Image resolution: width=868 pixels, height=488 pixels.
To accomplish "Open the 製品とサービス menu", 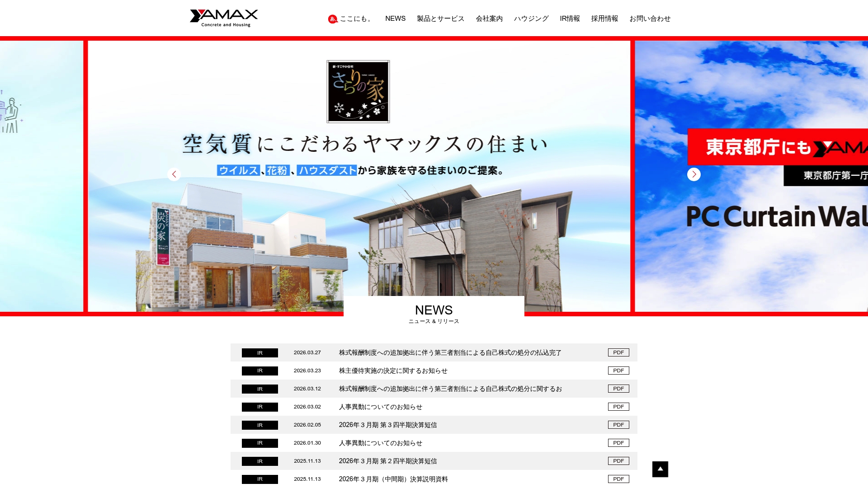I will pyautogui.click(x=440, y=19).
